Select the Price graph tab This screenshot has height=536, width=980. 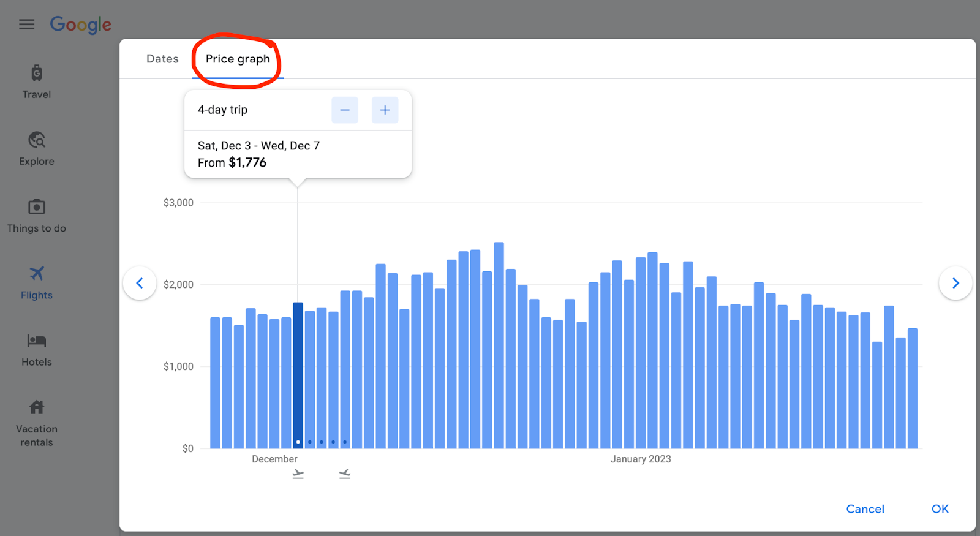[238, 59]
